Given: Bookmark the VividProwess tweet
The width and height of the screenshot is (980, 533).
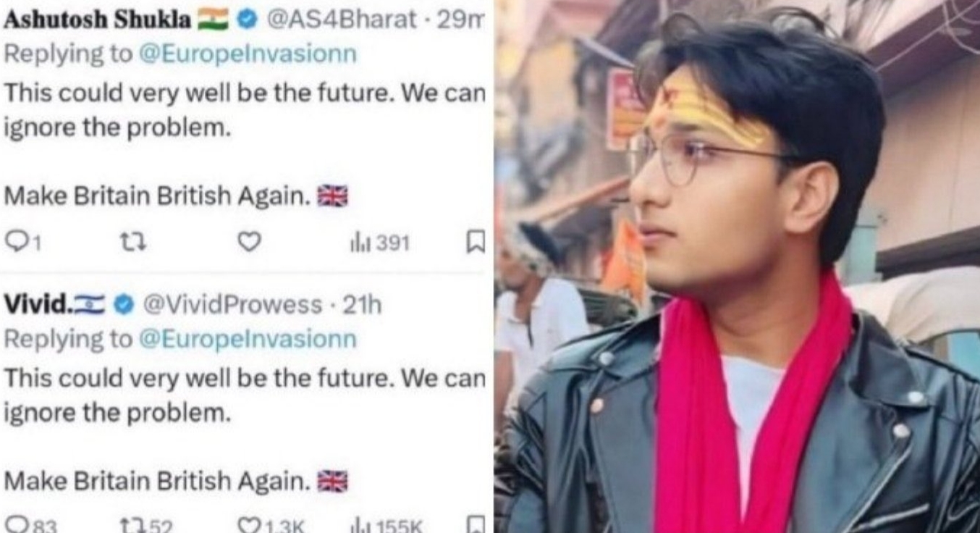Looking at the screenshot, I should click(474, 524).
